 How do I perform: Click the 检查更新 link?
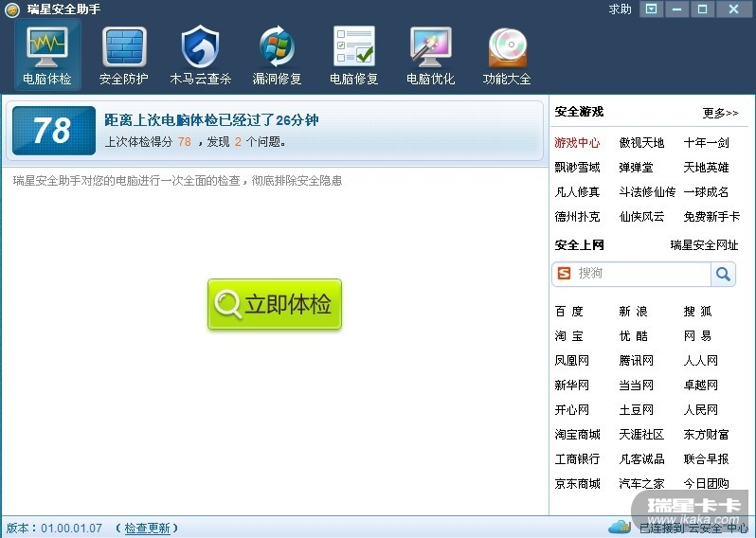click(147, 529)
